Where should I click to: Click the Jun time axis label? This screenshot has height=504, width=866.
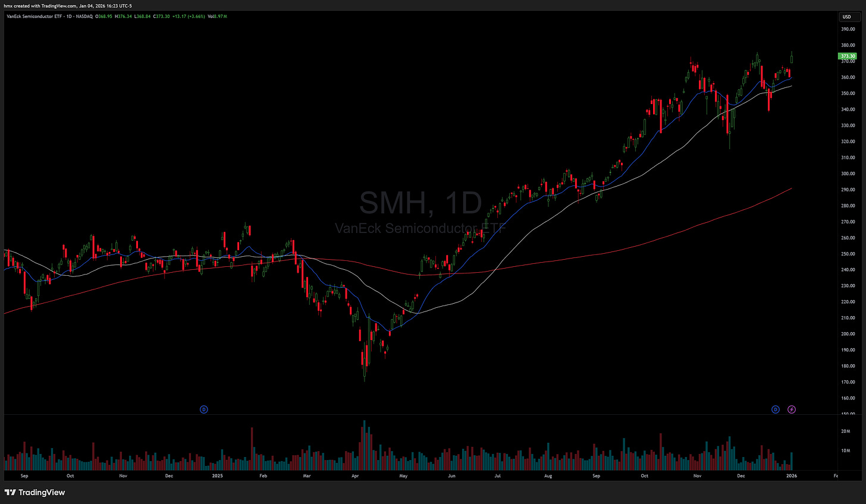point(452,476)
